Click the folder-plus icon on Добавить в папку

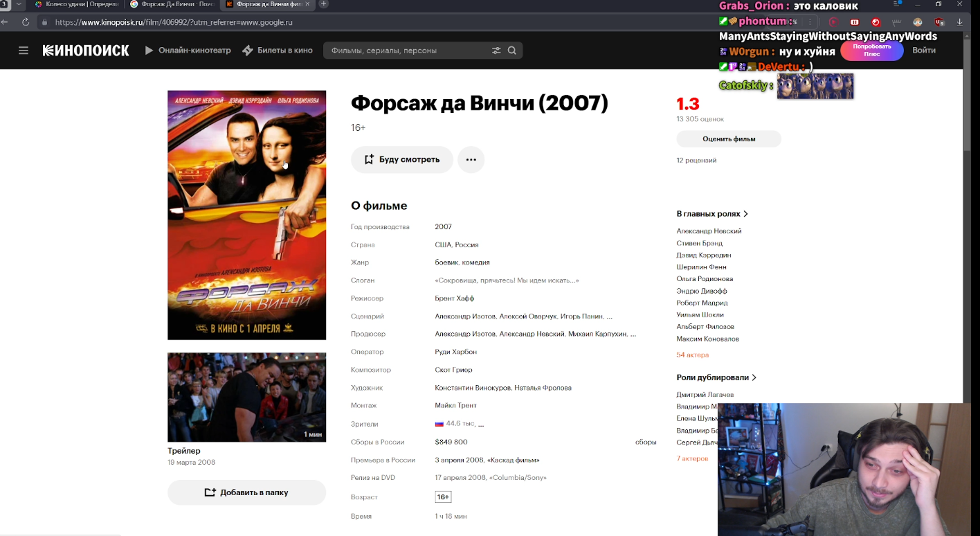(210, 492)
